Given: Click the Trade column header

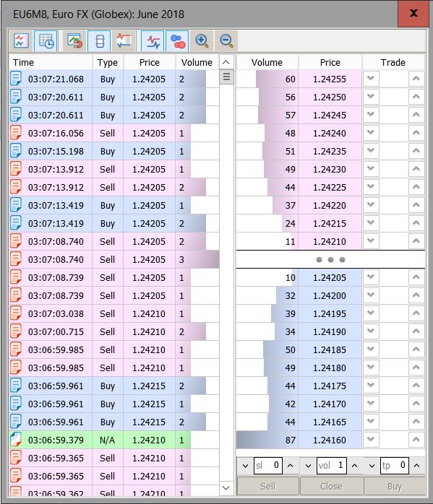Looking at the screenshot, I should tap(393, 62).
